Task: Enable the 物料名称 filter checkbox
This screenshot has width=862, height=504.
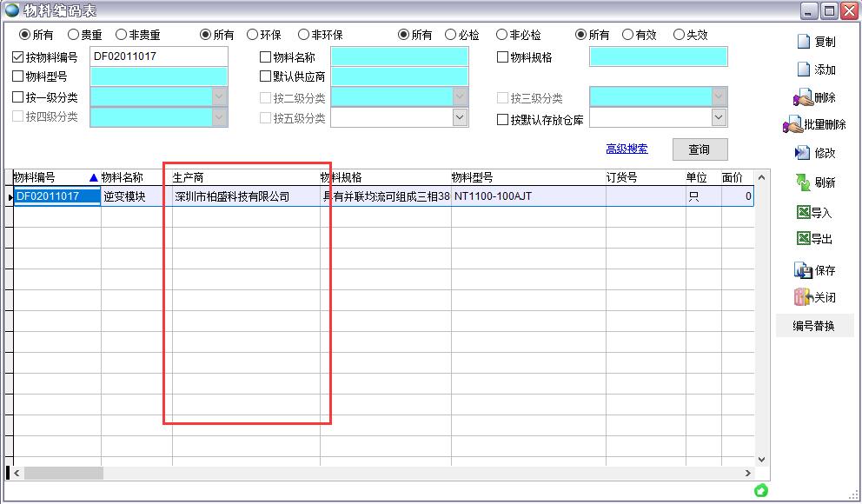Action: 266,57
